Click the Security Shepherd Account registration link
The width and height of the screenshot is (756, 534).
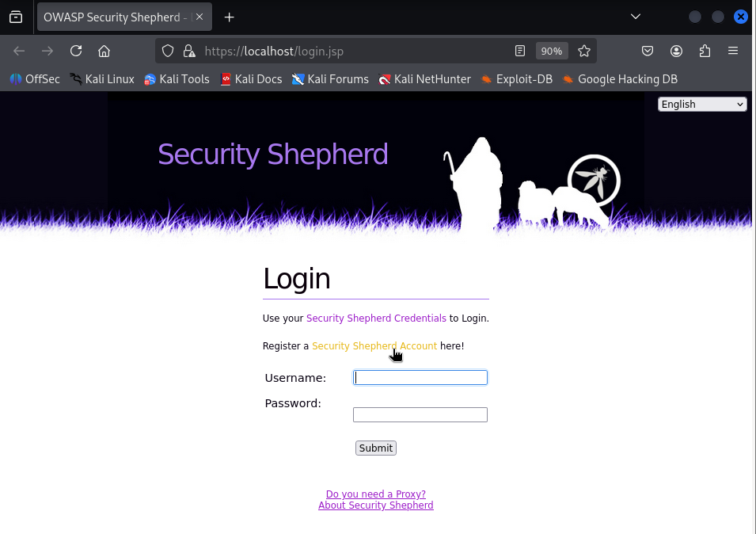tap(374, 346)
